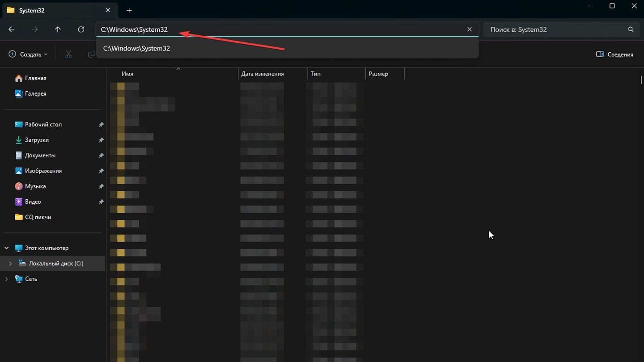Go back with the Back arrow
Screen dimensions: 644x362
point(12,29)
